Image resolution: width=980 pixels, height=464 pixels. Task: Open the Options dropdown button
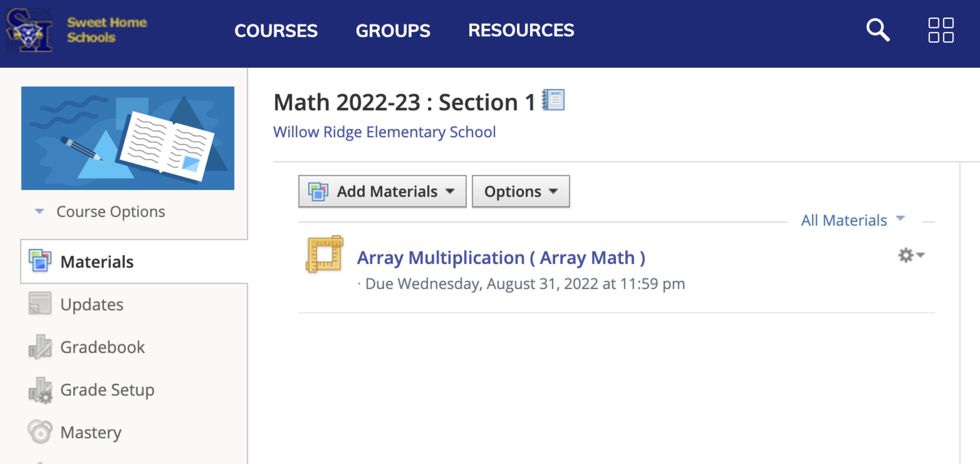(x=521, y=192)
